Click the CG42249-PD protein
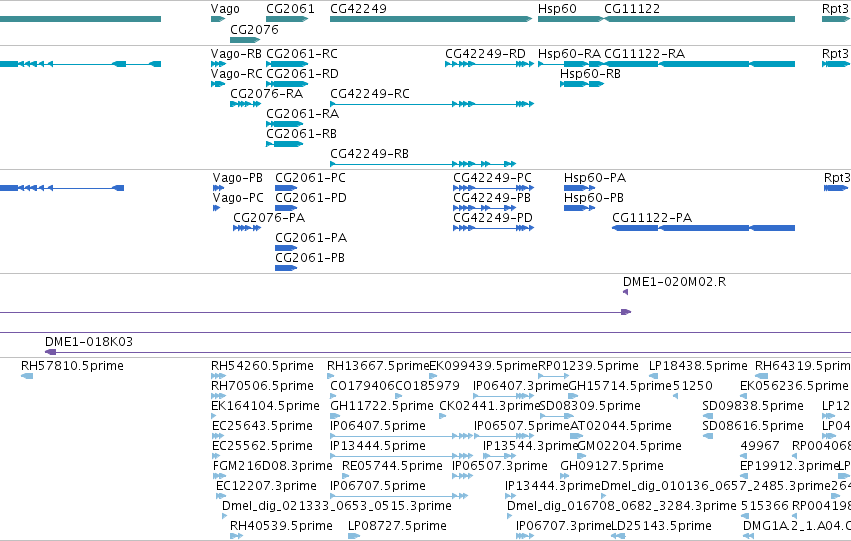This screenshot has height=541, width=851. coord(493,228)
